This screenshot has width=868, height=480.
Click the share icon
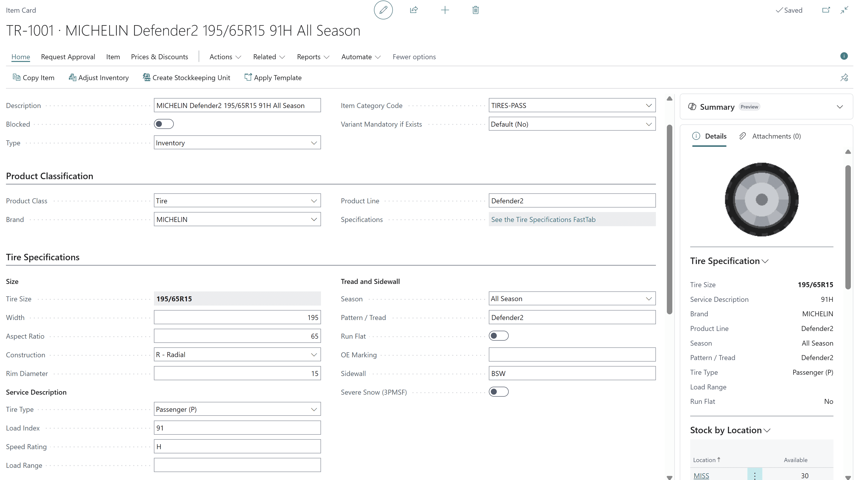point(414,10)
